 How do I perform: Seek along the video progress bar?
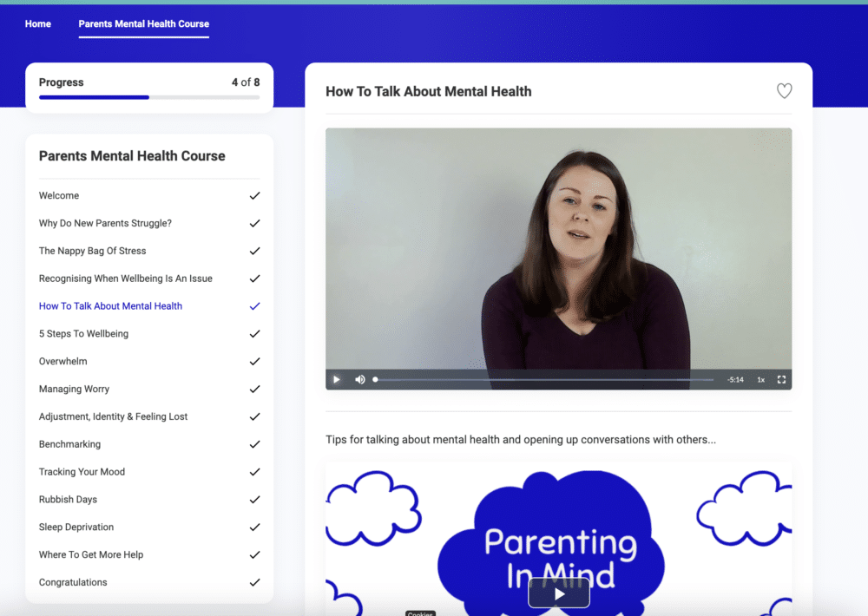(x=543, y=380)
